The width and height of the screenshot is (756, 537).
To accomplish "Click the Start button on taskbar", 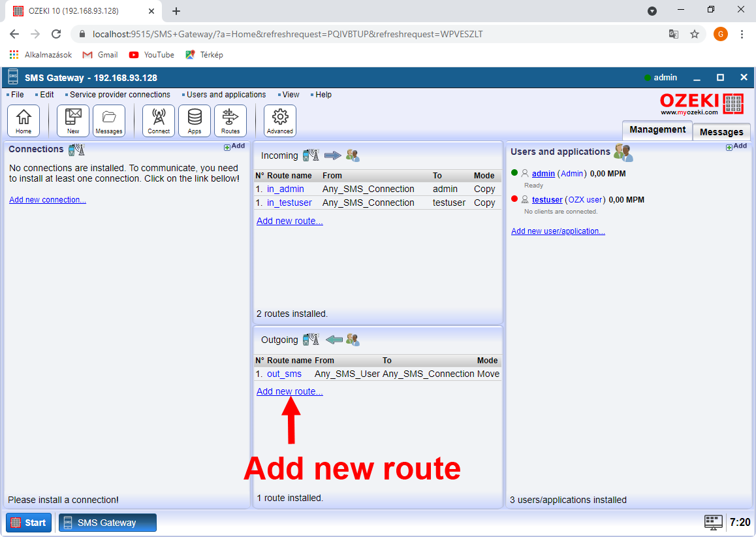I will 29,523.
